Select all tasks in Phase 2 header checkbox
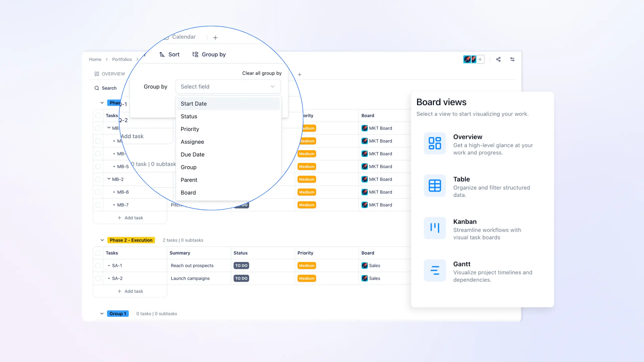 [x=98, y=253]
